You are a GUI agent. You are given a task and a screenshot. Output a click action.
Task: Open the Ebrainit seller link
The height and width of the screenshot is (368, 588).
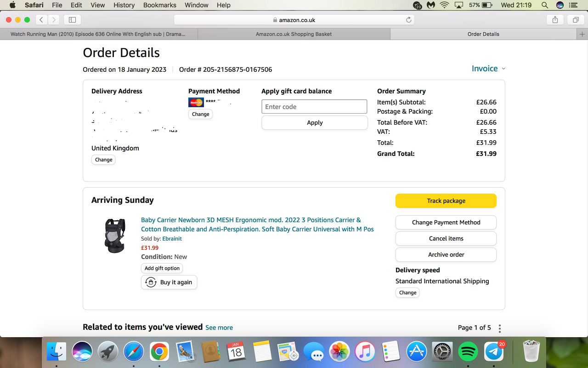[x=172, y=239]
